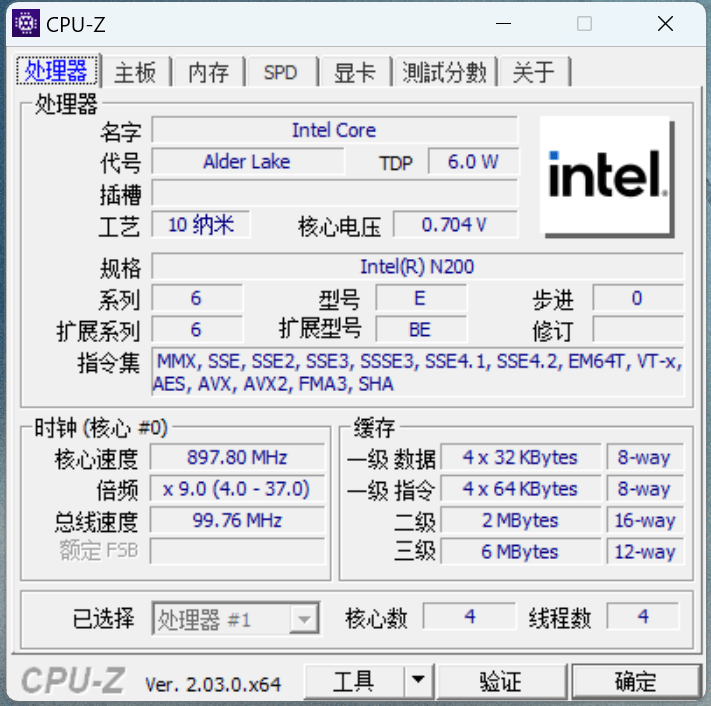Click the 确定 button
The height and width of the screenshot is (706, 711).
635,681
